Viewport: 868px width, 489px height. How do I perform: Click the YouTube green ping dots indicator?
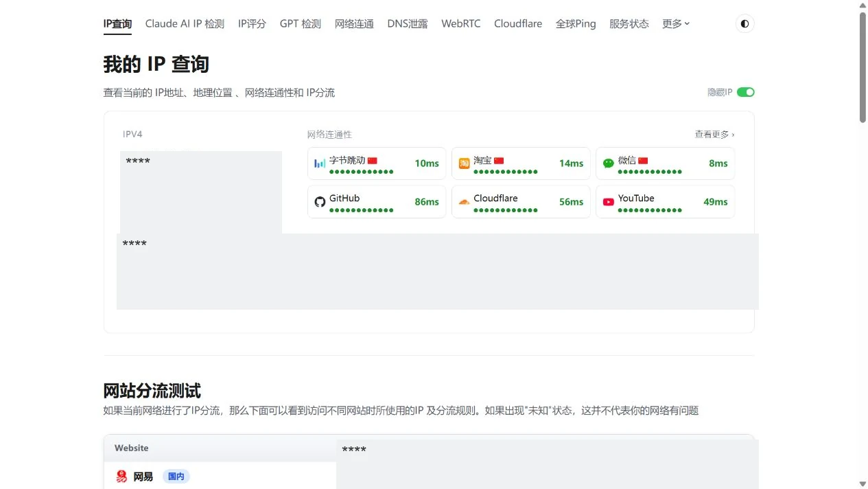click(650, 210)
